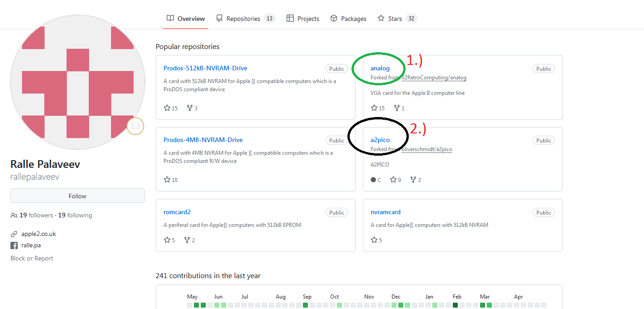Click "A card for Apple][ computers with 512kB NVRAM"
The image size is (644, 309).
[x=429, y=225]
